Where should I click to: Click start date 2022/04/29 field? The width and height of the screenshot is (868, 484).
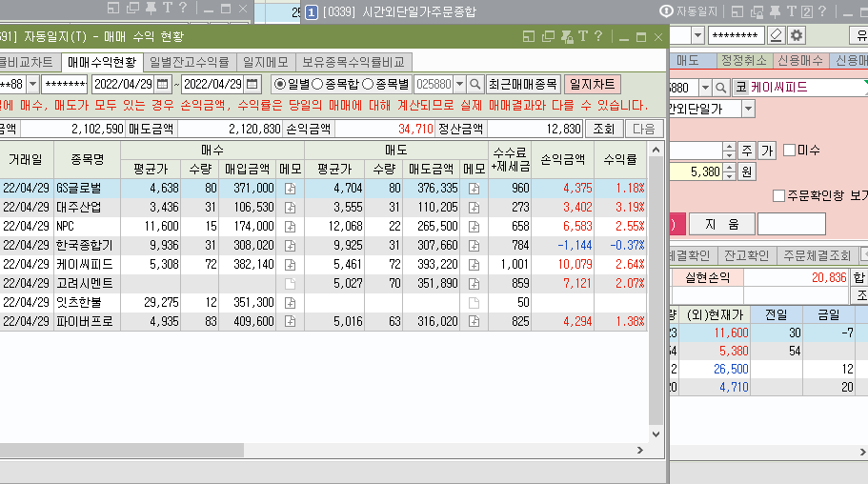(x=123, y=84)
